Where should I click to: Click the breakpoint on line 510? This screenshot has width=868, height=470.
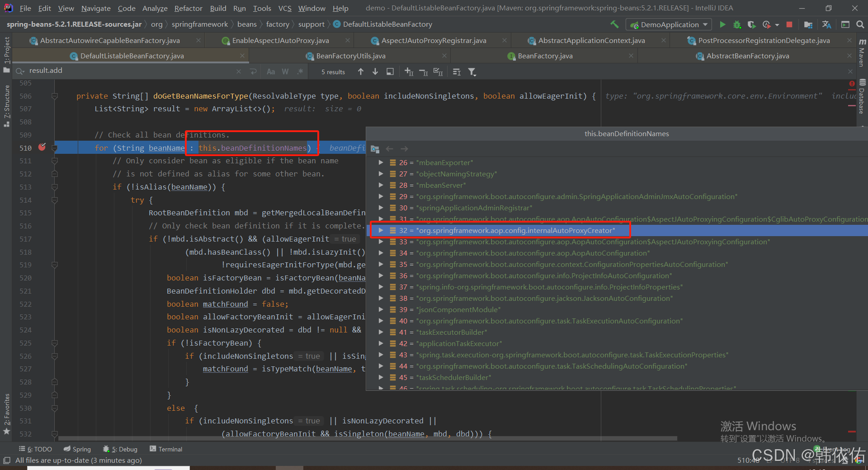(42, 147)
